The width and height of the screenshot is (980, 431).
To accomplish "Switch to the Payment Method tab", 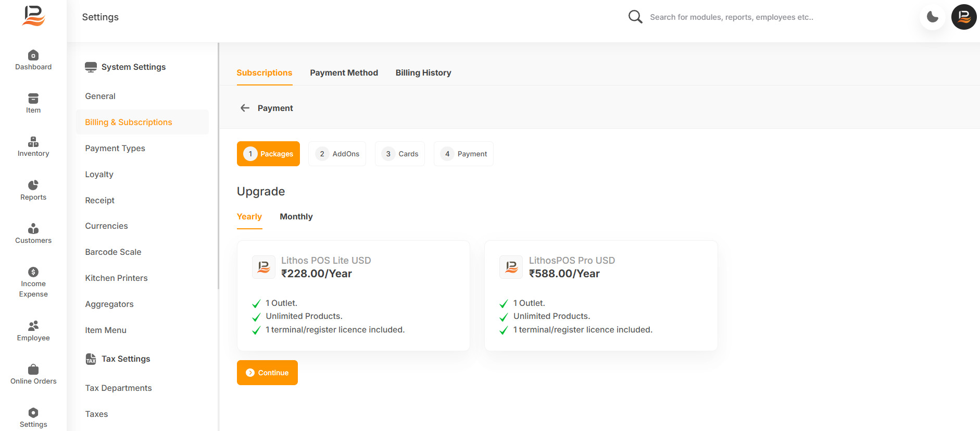I will pos(344,73).
